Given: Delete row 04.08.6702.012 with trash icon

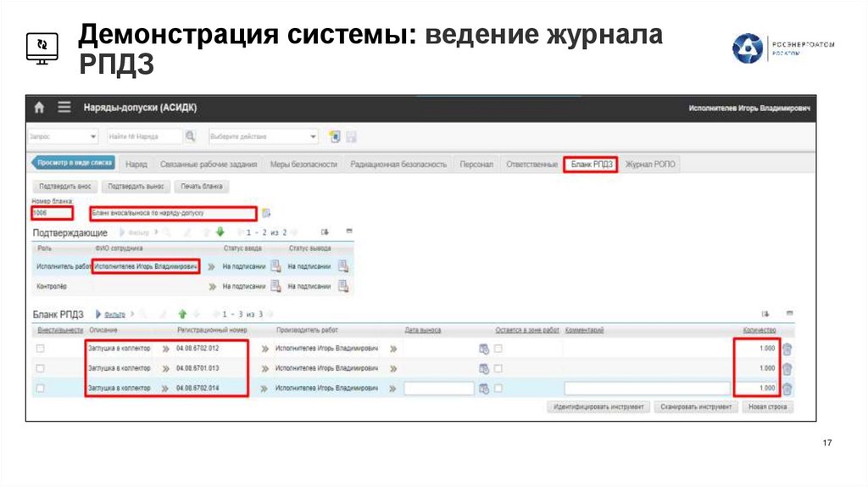Looking at the screenshot, I should coord(787,349).
